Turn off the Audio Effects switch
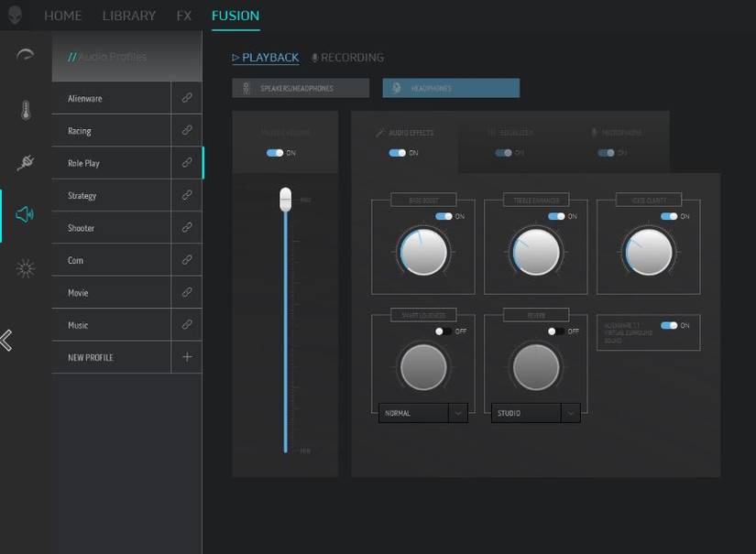The image size is (756, 554). pyautogui.click(x=398, y=153)
